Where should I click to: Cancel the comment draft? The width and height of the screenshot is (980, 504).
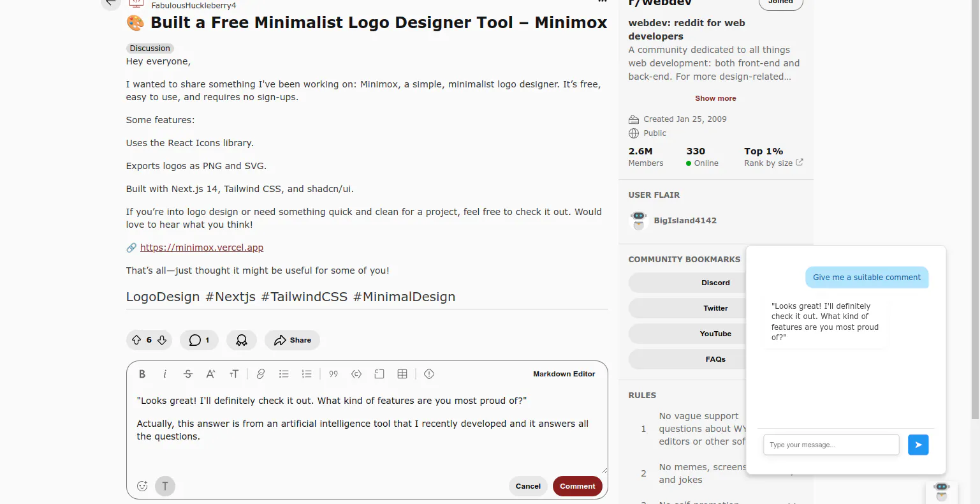click(528, 486)
